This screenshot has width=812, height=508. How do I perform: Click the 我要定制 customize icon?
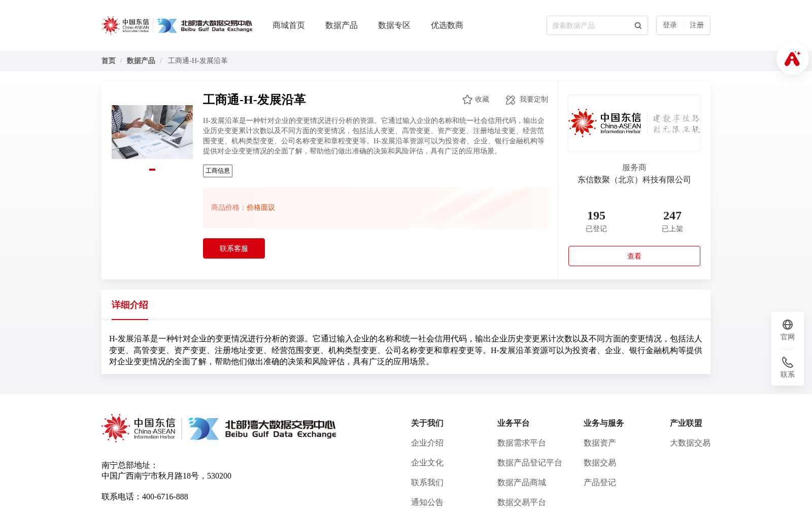(511, 100)
